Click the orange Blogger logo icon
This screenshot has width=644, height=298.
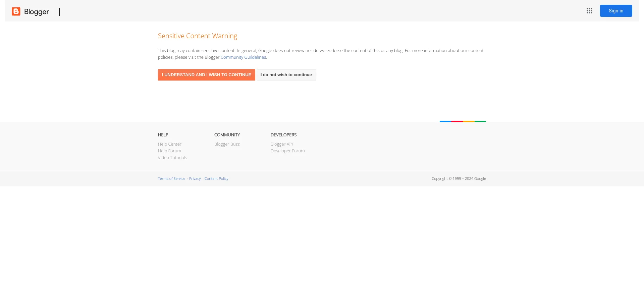point(16,11)
